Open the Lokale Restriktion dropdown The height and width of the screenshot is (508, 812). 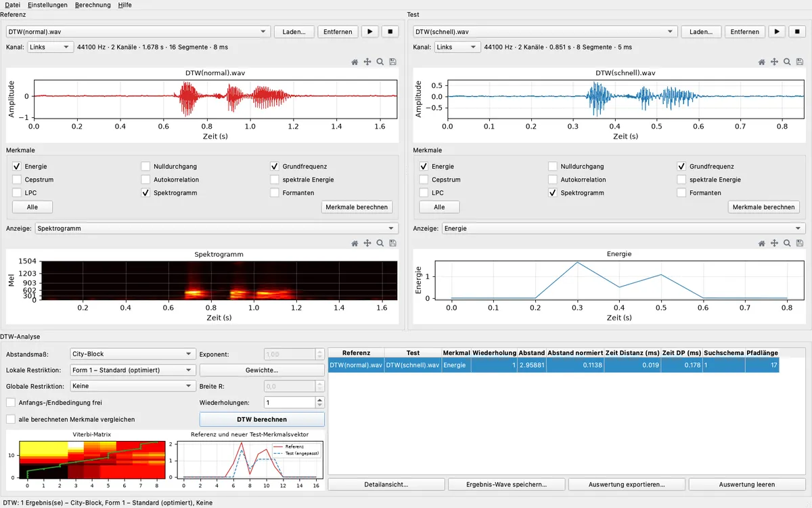[133, 370]
